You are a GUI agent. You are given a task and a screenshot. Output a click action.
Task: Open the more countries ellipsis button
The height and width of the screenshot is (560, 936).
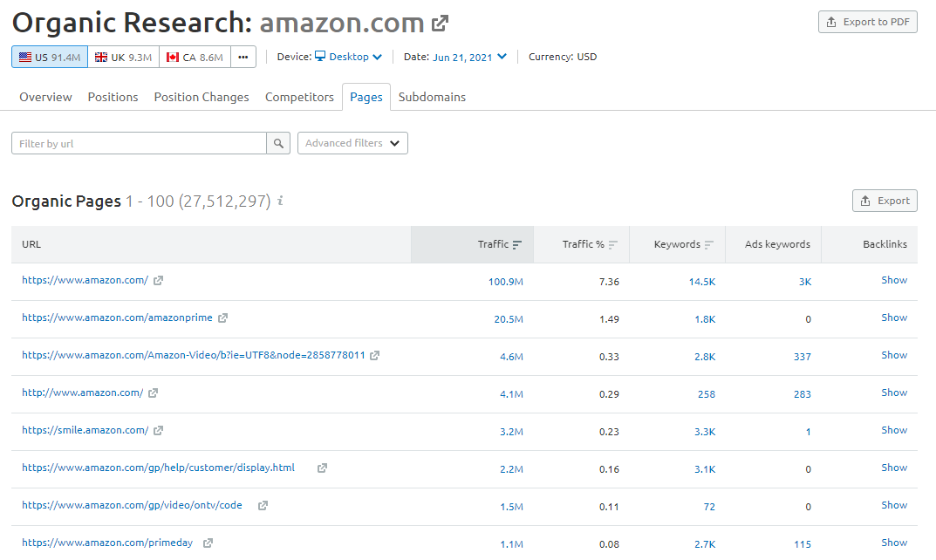pos(243,58)
